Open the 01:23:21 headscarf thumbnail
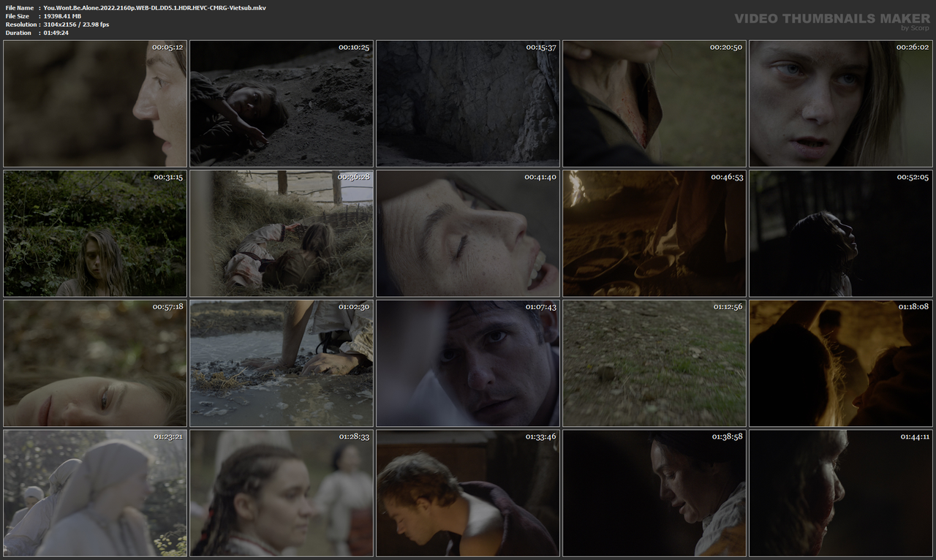Image resolution: width=936 pixels, height=560 pixels. [95, 493]
